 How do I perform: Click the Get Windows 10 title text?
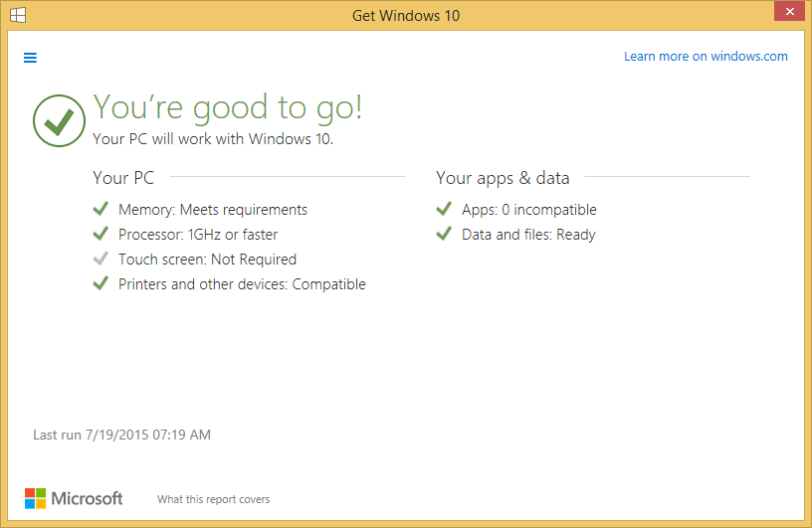pos(406,16)
